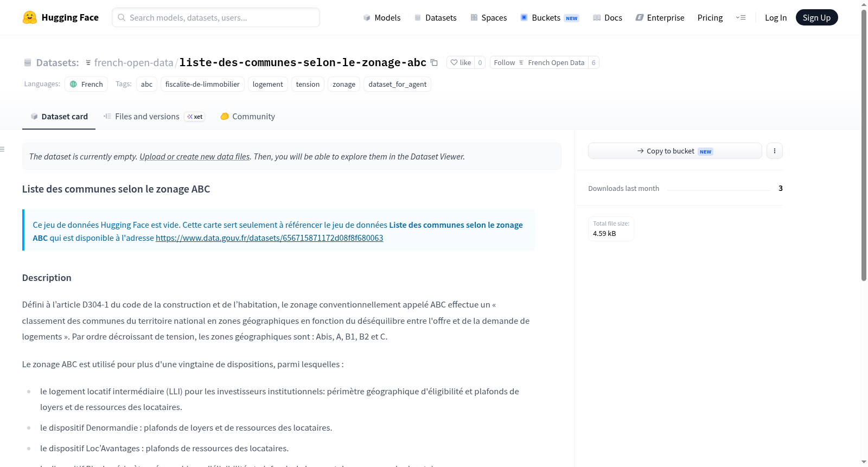Click the heading Liste des communes selon le zonage ABC

(x=116, y=189)
